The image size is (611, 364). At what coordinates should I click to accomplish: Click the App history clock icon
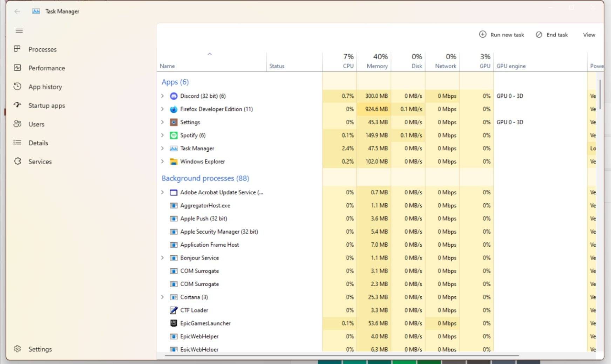click(17, 86)
